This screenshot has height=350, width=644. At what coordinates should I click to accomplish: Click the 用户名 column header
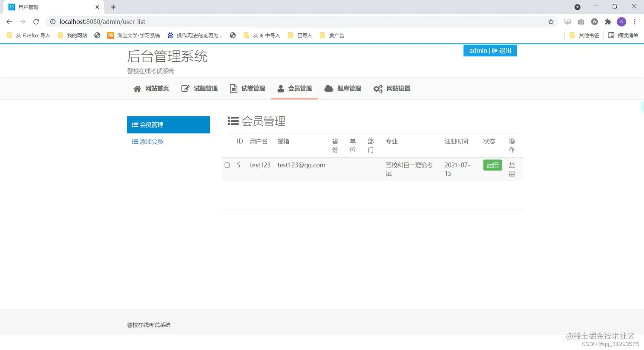click(x=259, y=142)
